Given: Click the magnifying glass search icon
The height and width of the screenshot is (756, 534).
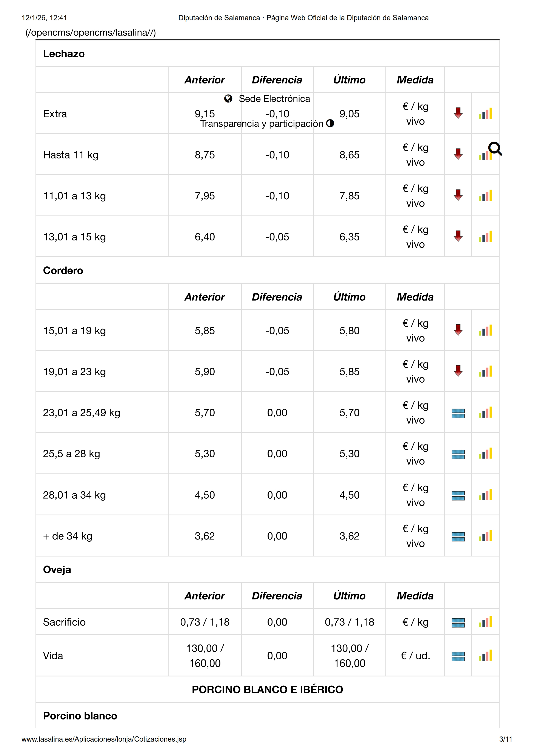Looking at the screenshot, I should [x=495, y=149].
